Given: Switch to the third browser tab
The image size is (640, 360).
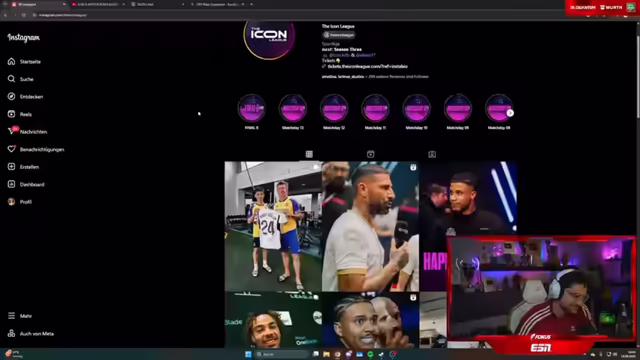Looking at the screenshot, I should [157, 4].
